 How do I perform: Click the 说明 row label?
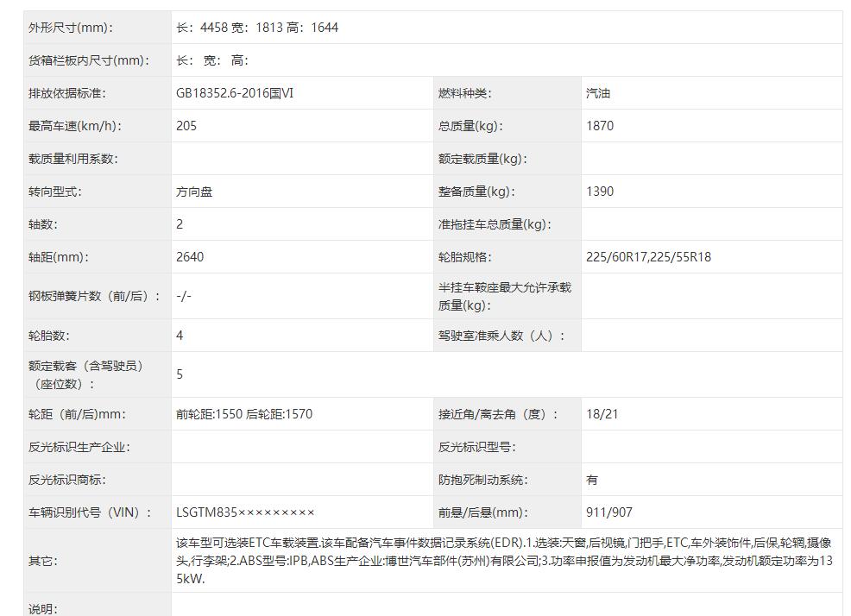pyautogui.click(x=42, y=609)
